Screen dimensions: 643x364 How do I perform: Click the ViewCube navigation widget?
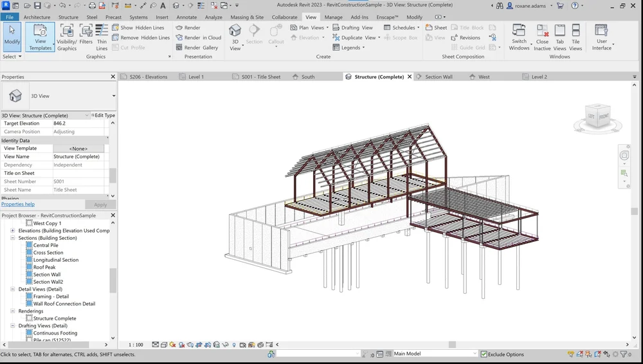coord(597,117)
